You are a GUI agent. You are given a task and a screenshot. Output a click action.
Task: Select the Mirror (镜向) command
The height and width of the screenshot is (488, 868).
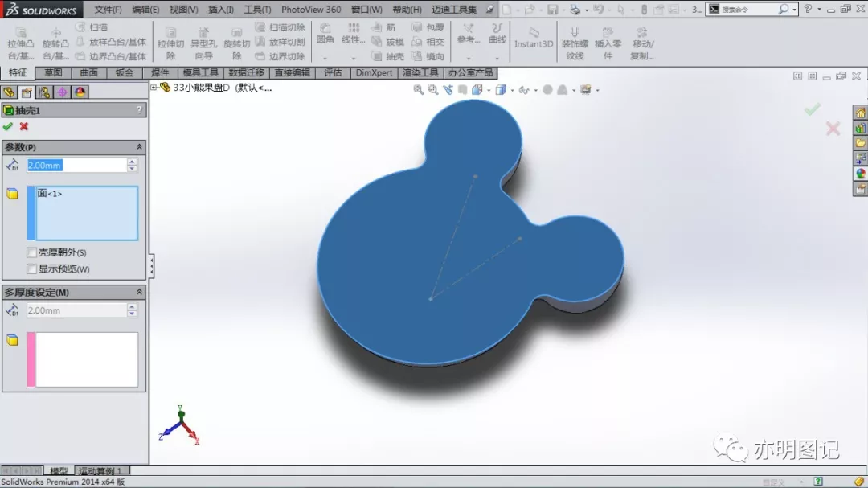click(x=428, y=56)
